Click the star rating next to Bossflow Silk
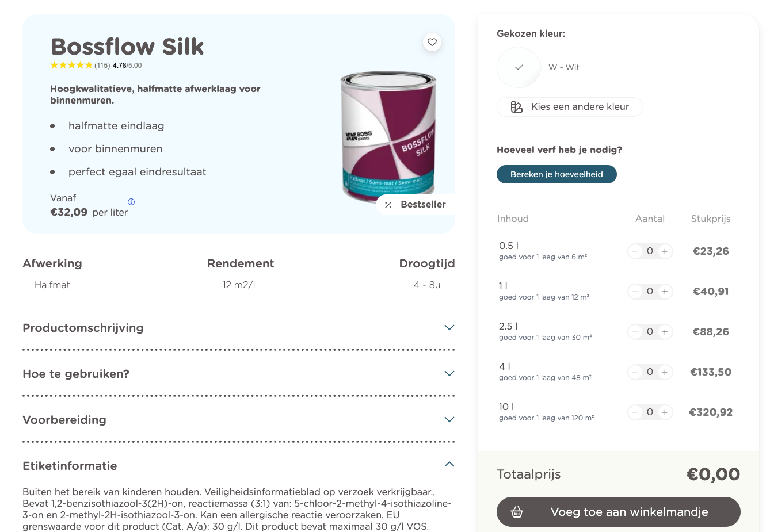The width and height of the screenshot is (770, 532). 72,65
